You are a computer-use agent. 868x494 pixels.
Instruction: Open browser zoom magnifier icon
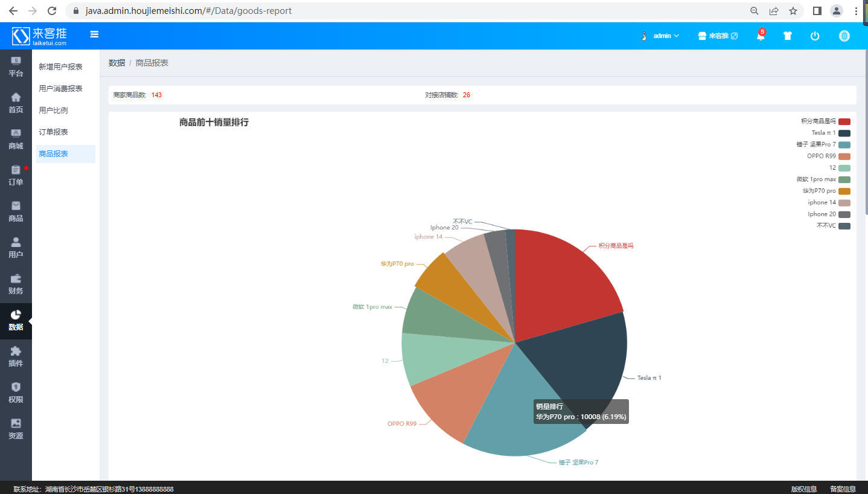755,11
